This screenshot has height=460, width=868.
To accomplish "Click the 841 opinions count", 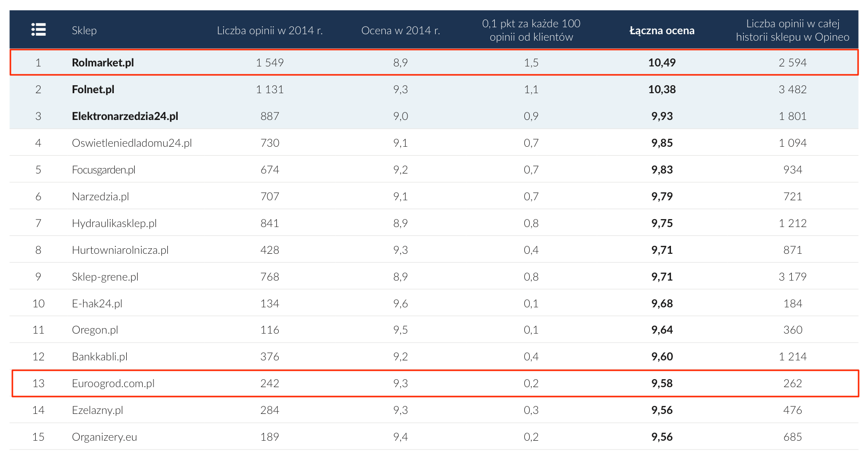I will pyautogui.click(x=270, y=223).
